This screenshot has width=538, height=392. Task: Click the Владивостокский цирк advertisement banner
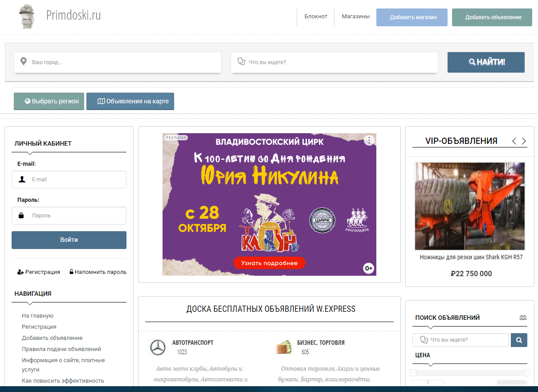(x=269, y=204)
